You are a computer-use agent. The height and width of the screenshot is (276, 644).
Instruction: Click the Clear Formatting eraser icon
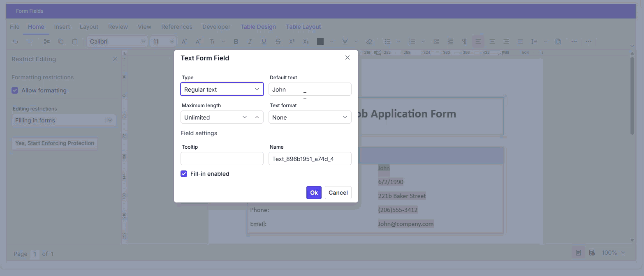point(369,41)
